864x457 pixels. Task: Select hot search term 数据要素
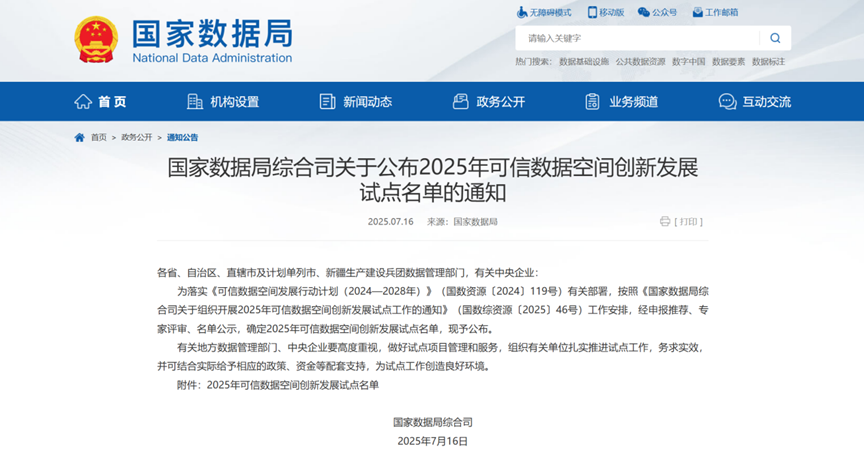point(728,62)
